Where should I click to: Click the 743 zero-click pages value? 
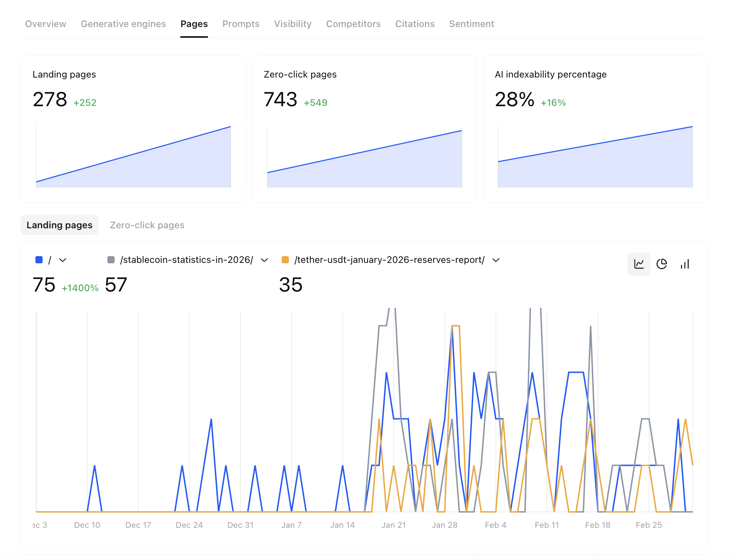tap(280, 99)
